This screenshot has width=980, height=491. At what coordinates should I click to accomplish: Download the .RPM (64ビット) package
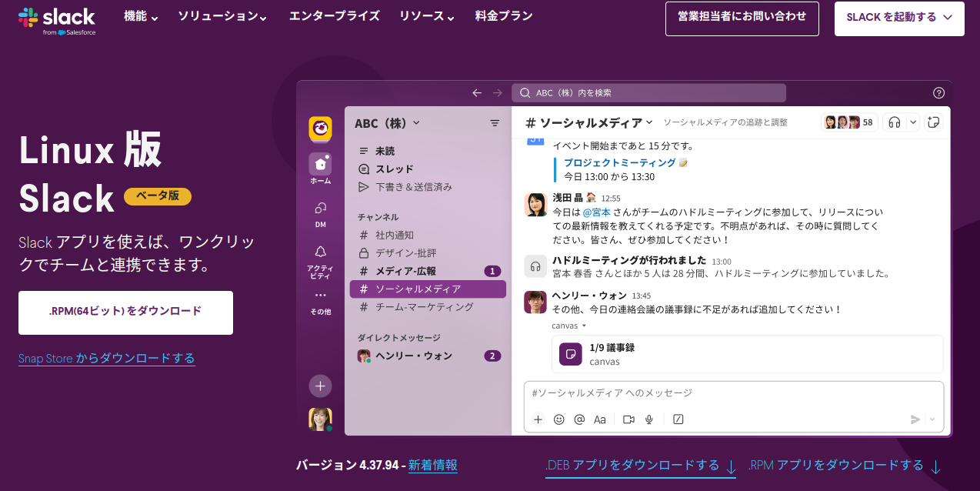click(125, 312)
